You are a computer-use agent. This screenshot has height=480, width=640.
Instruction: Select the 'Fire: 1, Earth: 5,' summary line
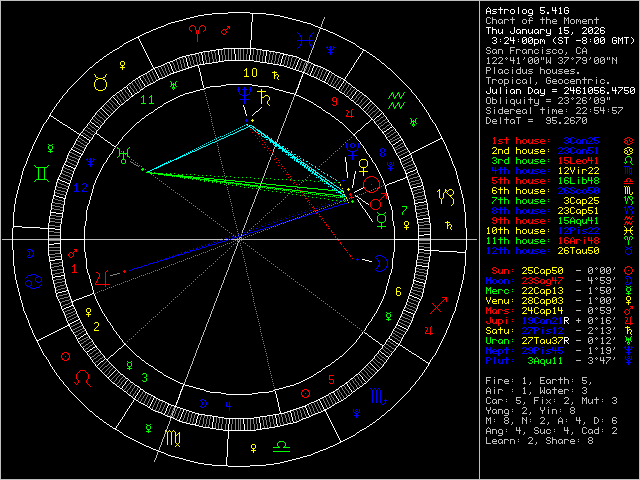[x=539, y=381]
